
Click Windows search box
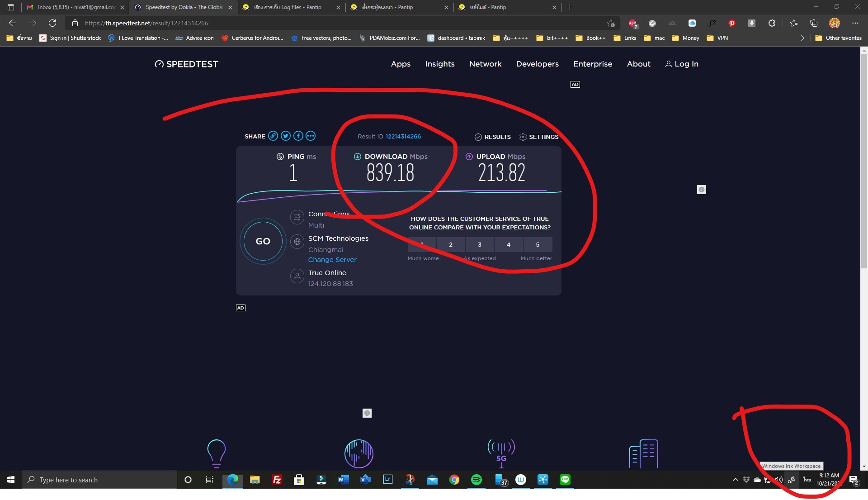99,480
